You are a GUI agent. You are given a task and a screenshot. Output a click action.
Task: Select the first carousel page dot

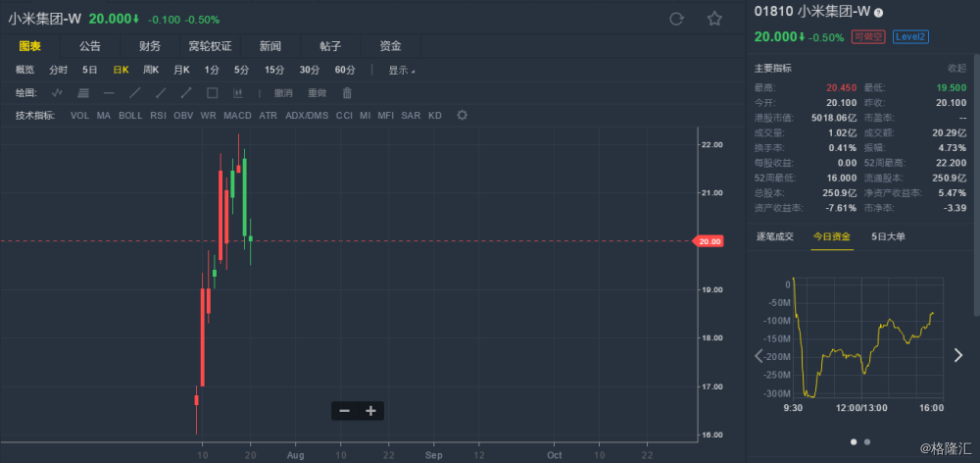click(x=854, y=441)
